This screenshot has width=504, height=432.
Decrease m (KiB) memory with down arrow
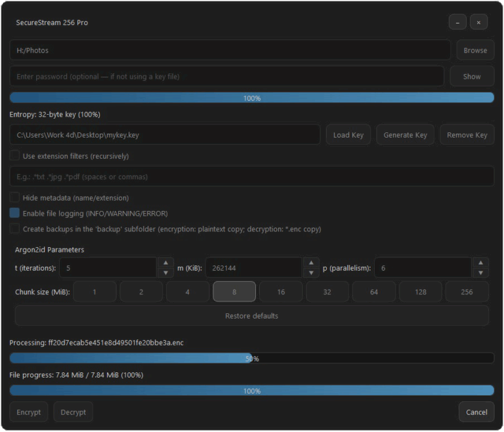[312, 273]
